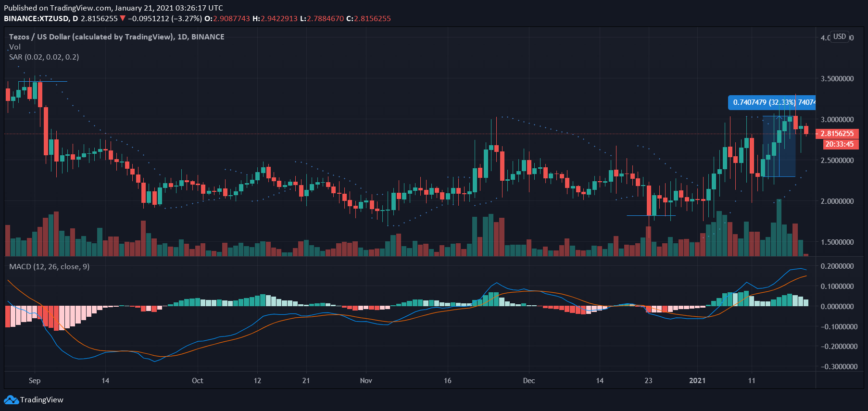868x411 pixels.
Task: Click the 3.0000000 price axis label
Action: [x=837, y=119]
